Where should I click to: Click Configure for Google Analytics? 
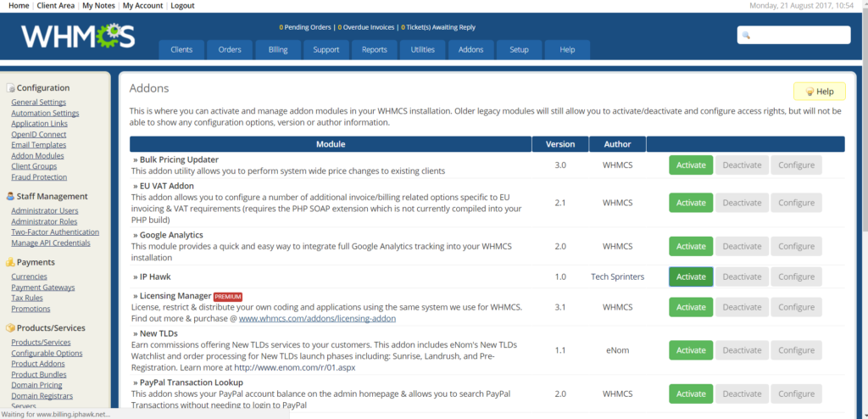click(796, 247)
